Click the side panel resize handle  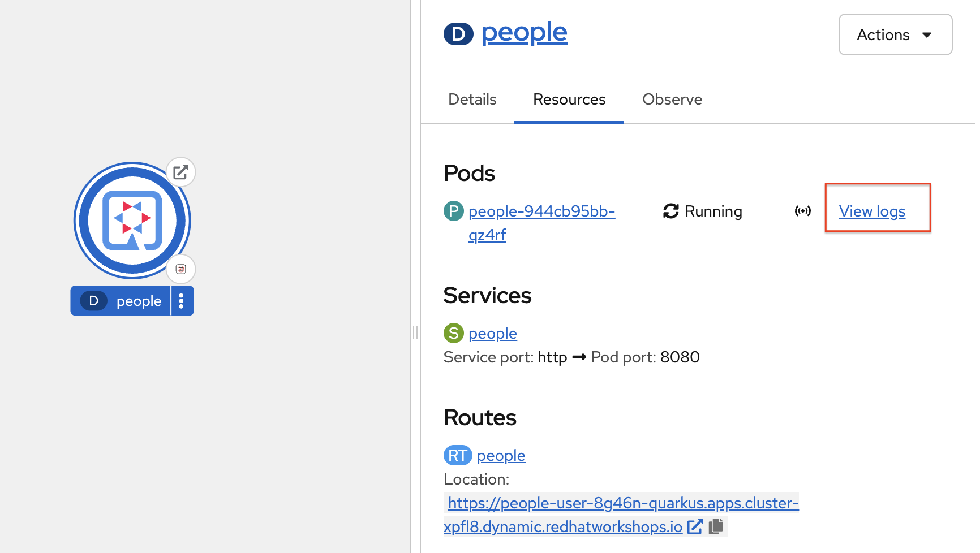415,332
